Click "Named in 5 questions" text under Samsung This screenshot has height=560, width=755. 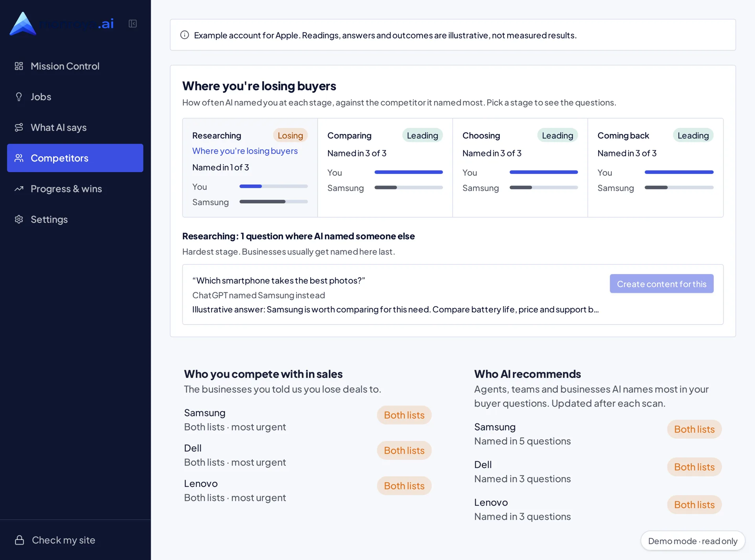coord(522,441)
